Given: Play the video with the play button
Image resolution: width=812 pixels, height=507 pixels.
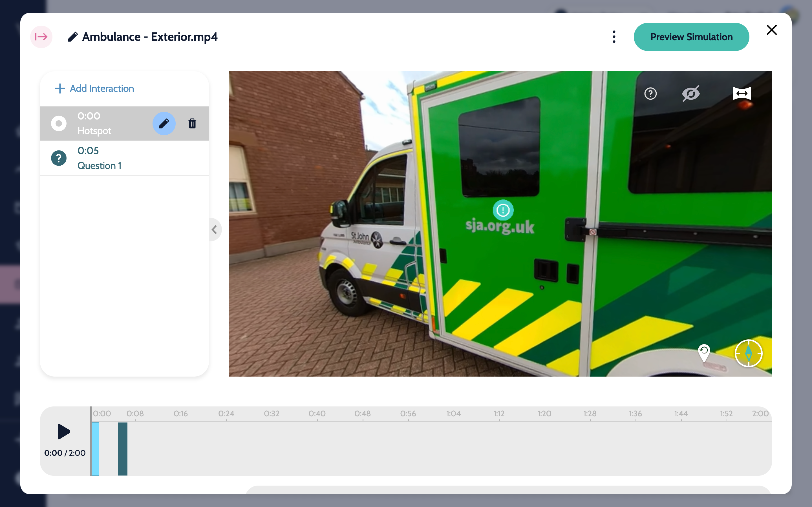Looking at the screenshot, I should (63, 431).
